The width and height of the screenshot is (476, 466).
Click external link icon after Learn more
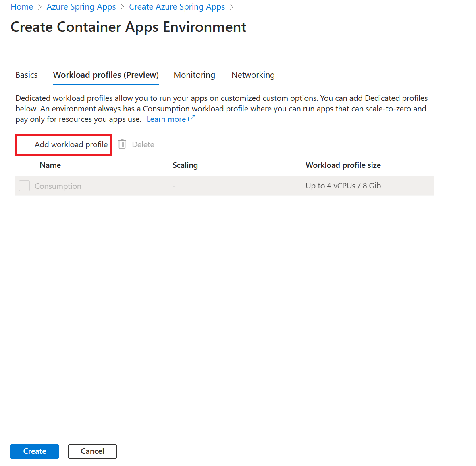[x=191, y=119]
